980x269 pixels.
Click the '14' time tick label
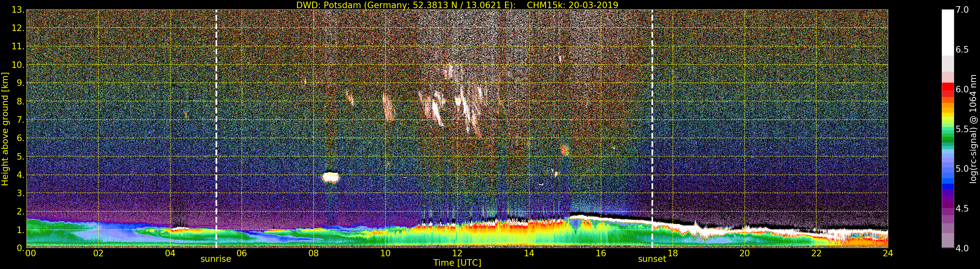point(529,253)
